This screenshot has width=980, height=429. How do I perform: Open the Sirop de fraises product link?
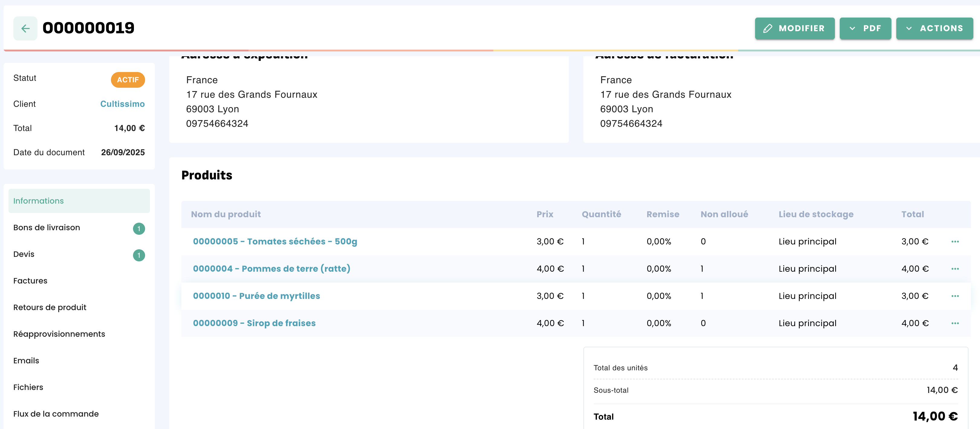click(254, 323)
